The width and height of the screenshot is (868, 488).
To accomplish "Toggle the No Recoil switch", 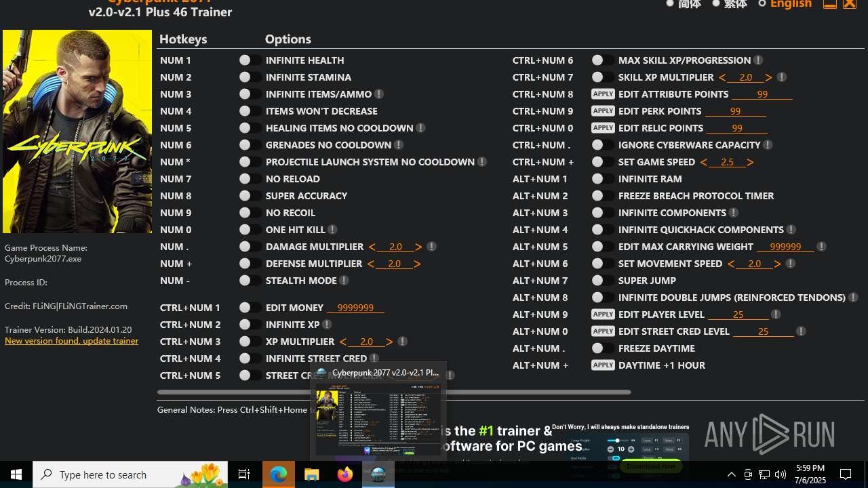I will click(x=250, y=213).
